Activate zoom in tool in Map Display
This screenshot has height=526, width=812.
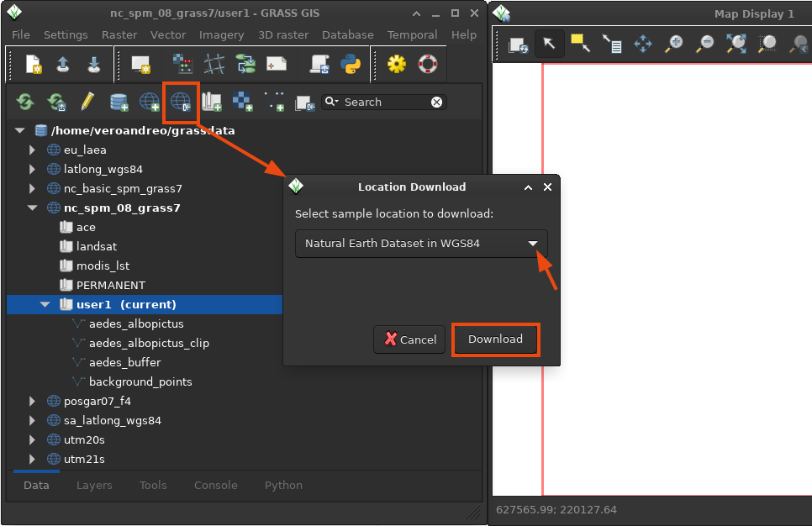pyautogui.click(x=674, y=44)
